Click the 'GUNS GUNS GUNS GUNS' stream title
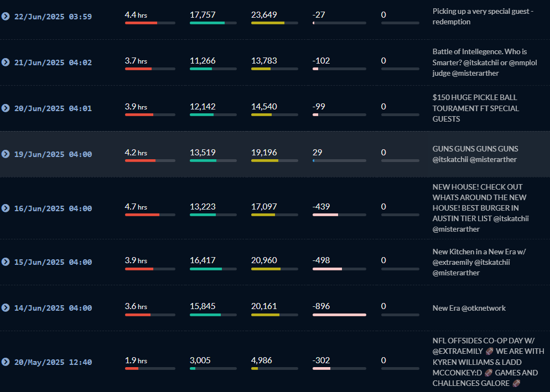 tap(475, 154)
